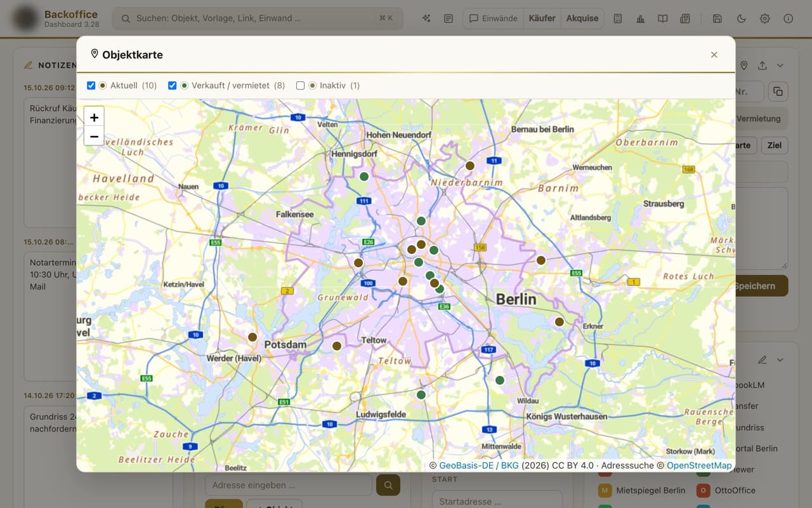The image size is (812, 508).
Task: Open the GeoBasis-DE / BKG attribution link
Action: [479, 465]
